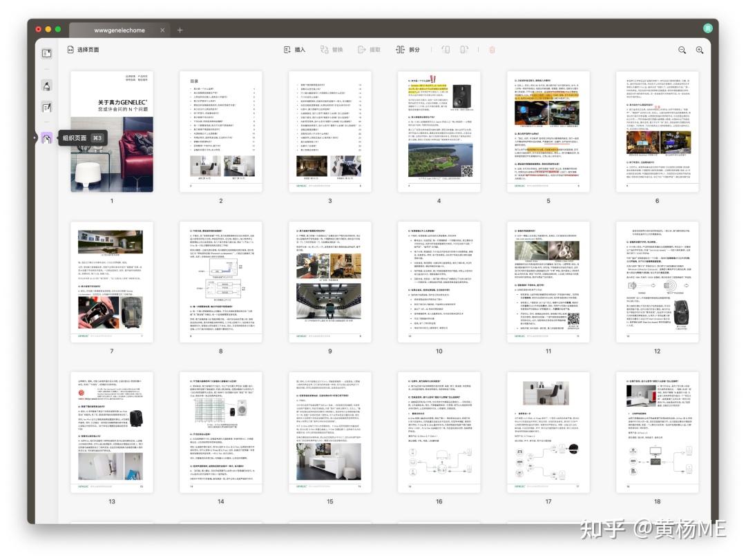Open a new tab with plus button
Viewport: 746px width, 560px height.
180,30
